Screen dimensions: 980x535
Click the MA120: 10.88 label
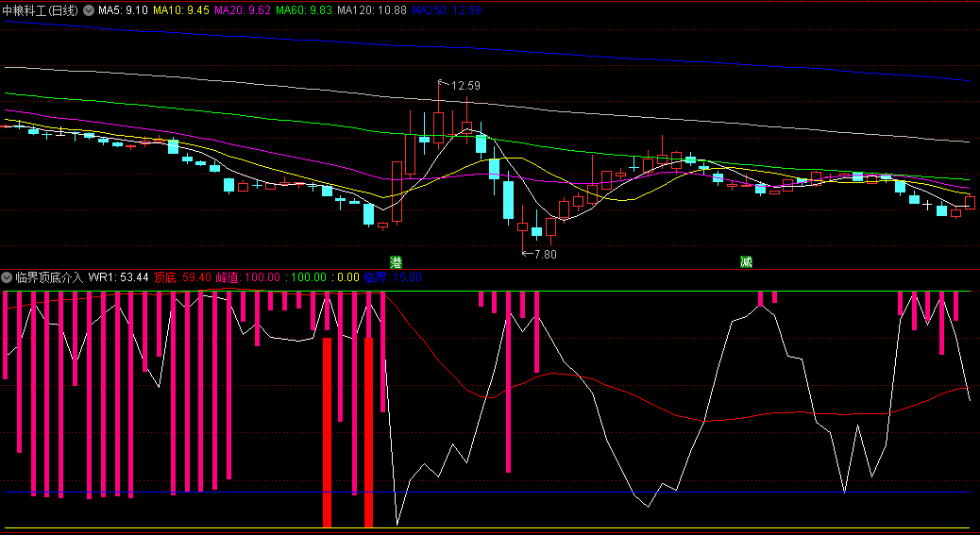(x=372, y=10)
